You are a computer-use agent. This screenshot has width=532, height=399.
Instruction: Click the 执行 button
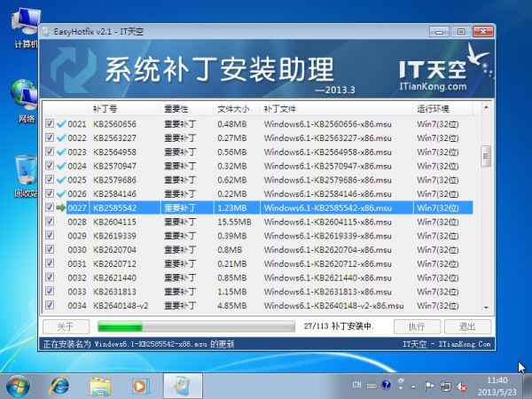(x=417, y=326)
